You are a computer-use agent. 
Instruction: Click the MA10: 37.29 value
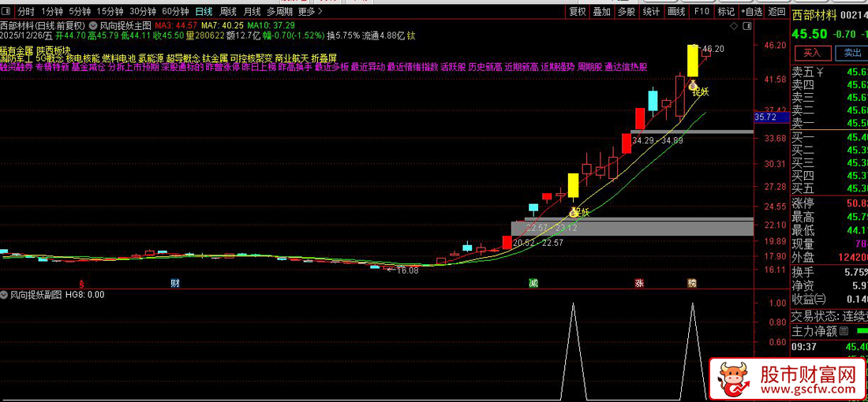[x=271, y=25]
